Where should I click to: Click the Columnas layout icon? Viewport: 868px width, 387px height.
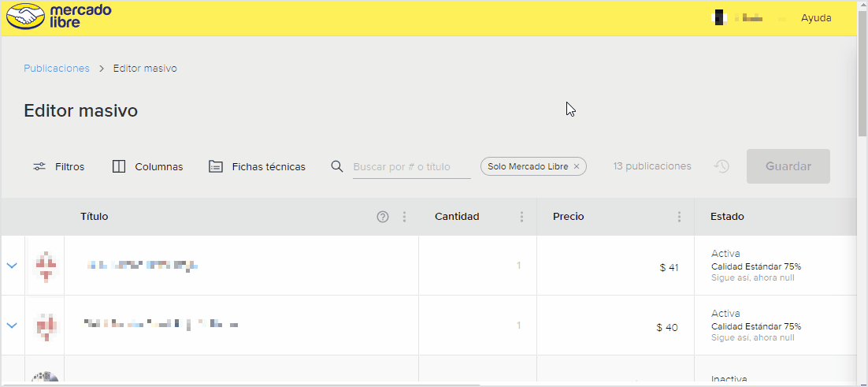(119, 166)
